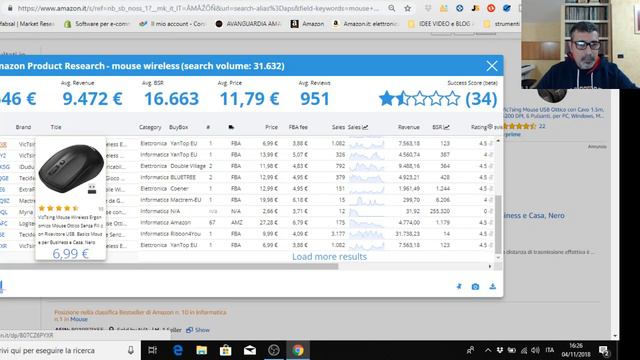Click the BuyBox cell Double Village
640x360 pixels.
click(188, 166)
